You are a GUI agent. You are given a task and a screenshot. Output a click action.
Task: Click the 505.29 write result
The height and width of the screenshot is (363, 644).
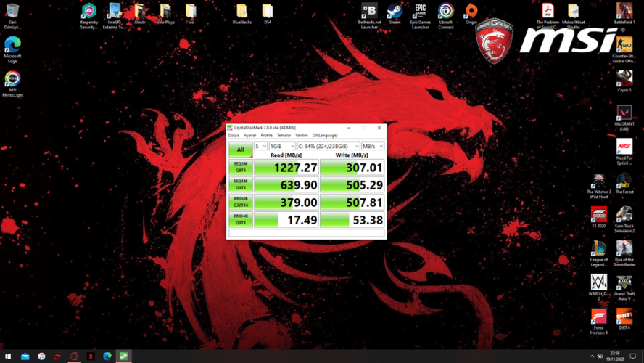pos(352,184)
